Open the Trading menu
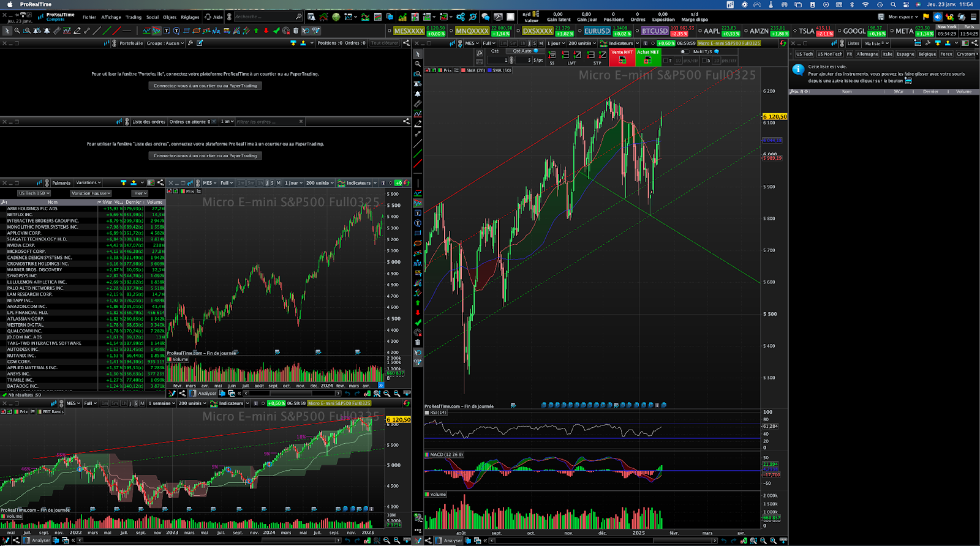The width and height of the screenshot is (980, 546). point(133,17)
